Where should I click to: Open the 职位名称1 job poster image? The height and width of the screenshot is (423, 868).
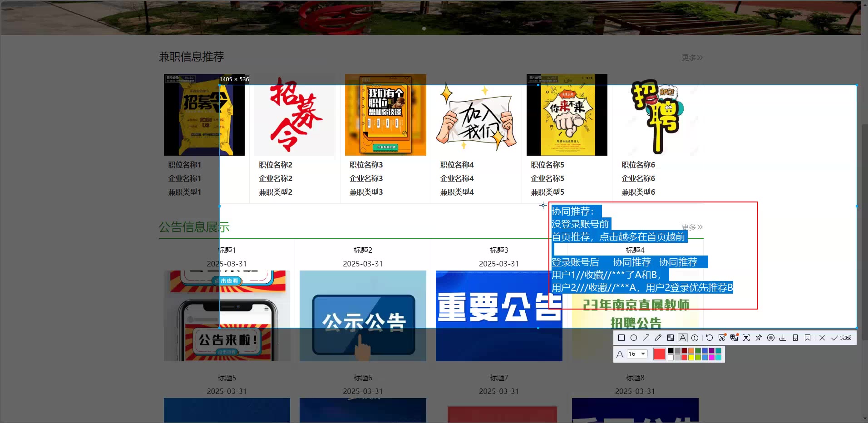(204, 115)
